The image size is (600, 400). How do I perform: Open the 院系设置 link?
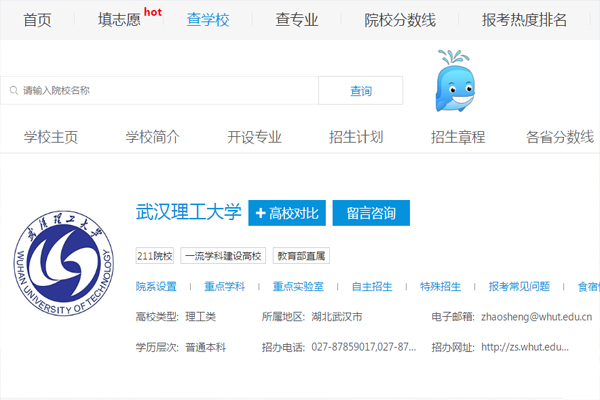click(156, 286)
